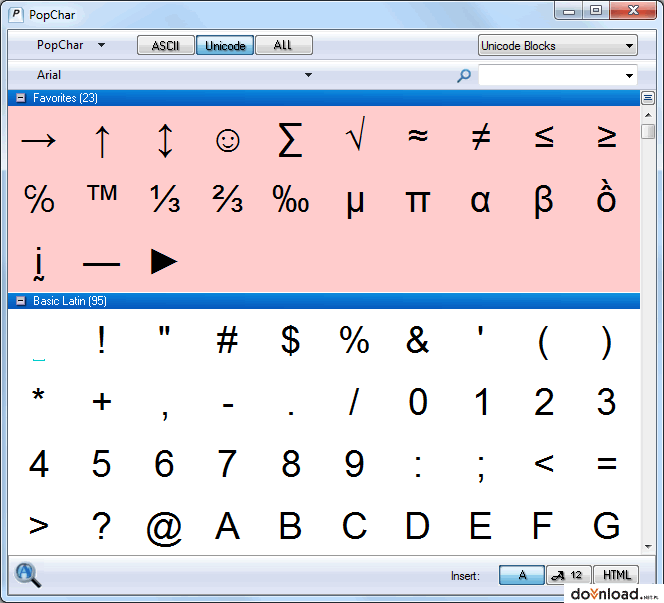This screenshot has height=603, width=664.
Task: Collapse the Favorites section
Action: coord(20,98)
